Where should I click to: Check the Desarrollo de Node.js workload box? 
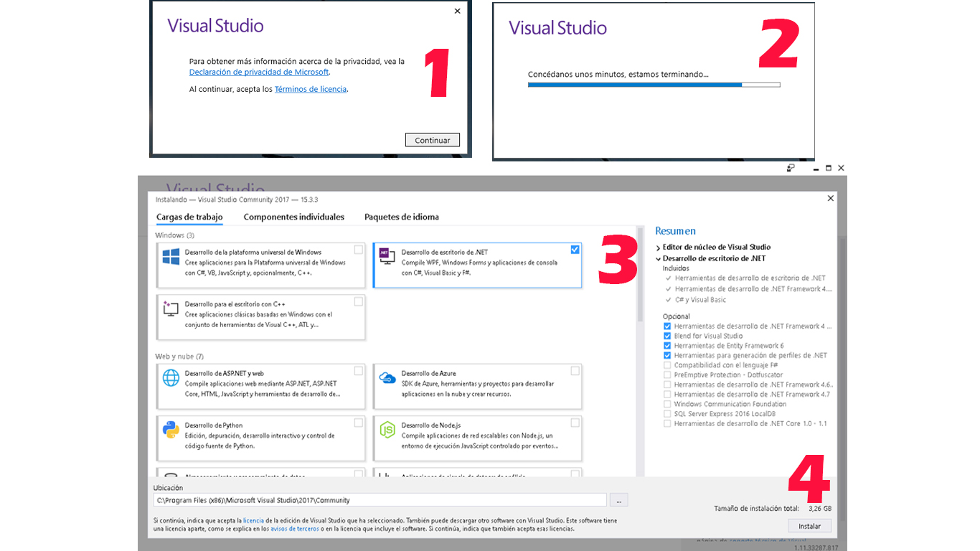[x=575, y=423]
